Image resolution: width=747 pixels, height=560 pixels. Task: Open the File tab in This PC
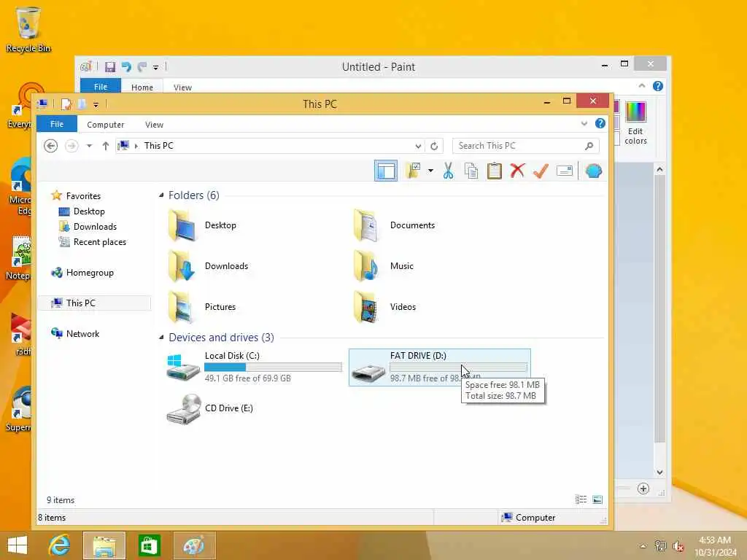coord(57,124)
